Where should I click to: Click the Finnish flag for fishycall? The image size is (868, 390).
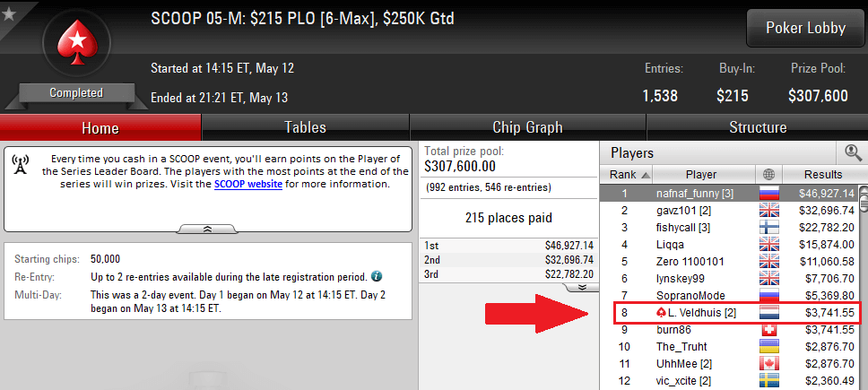pyautogui.click(x=769, y=228)
